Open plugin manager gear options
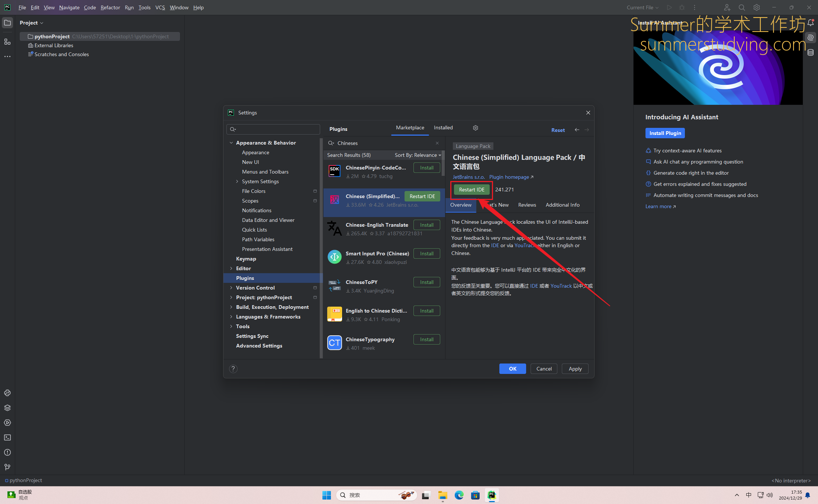The image size is (818, 504). coord(476,128)
